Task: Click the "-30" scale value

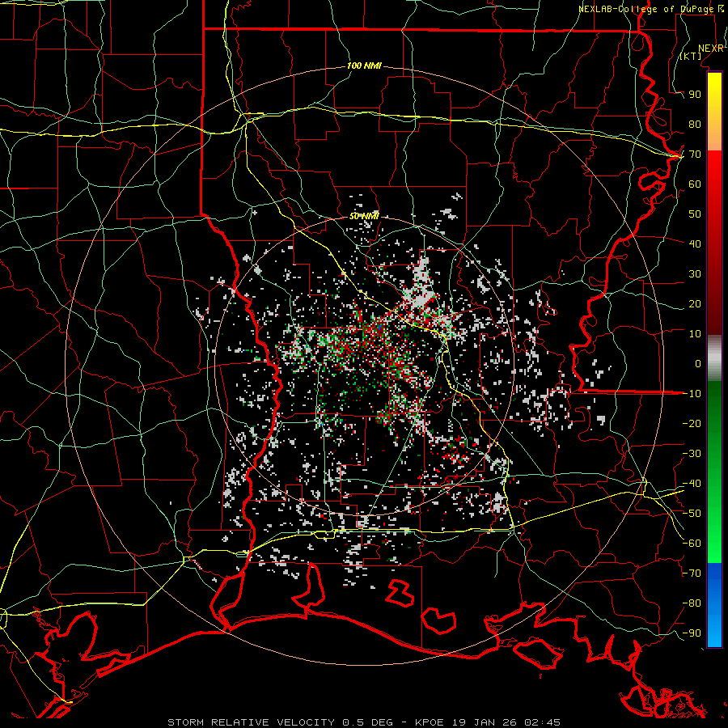Action: click(692, 454)
